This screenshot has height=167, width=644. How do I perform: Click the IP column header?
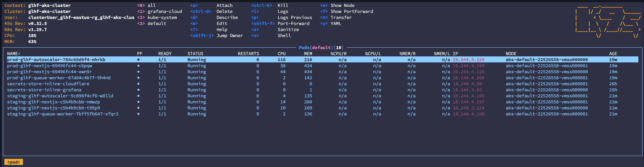(455, 54)
